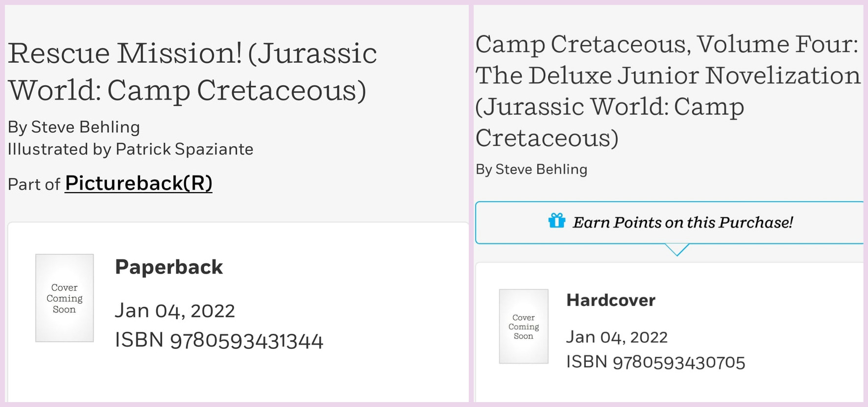Click the Jan 04, 2022 date on right listing

click(617, 336)
